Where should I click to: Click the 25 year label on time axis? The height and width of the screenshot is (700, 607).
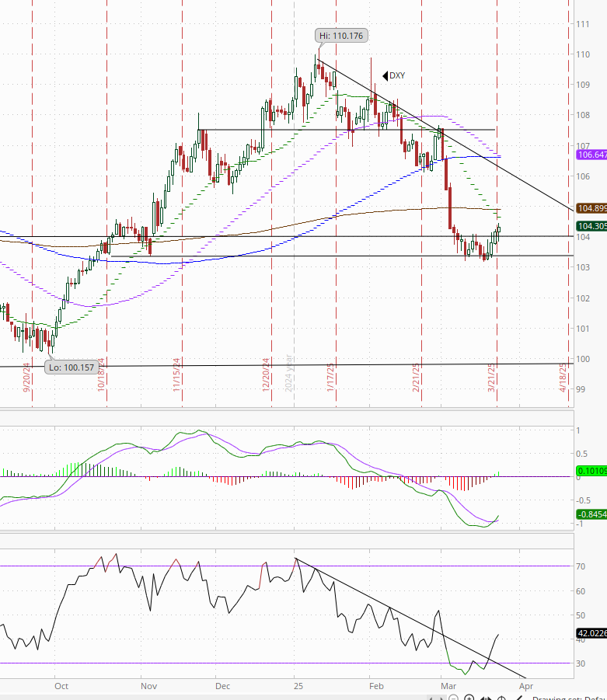point(298,686)
